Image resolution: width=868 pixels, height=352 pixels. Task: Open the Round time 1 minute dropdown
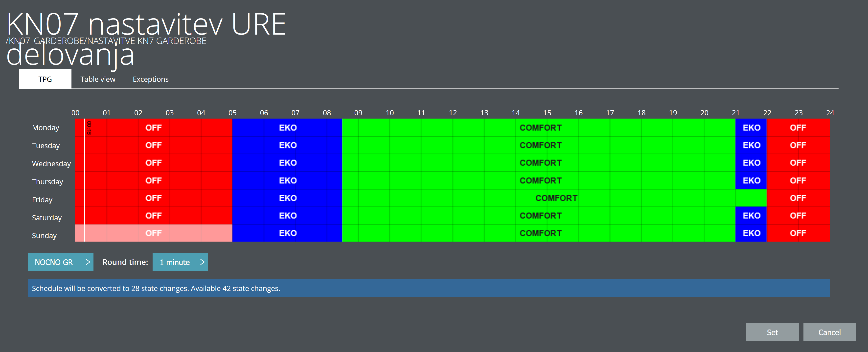(x=180, y=262)
